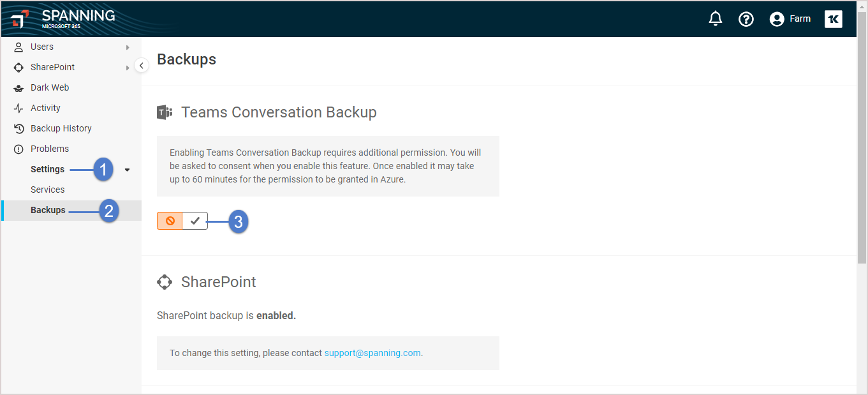Click the SharePoint icon in the sidebar
The image size is (868, 395).
pos(18,67)
